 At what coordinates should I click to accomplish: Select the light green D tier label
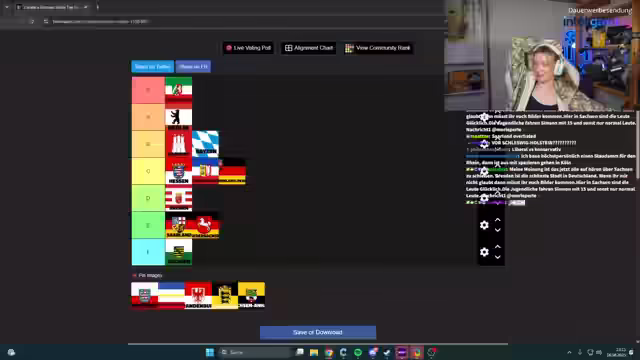click(148, 198)
